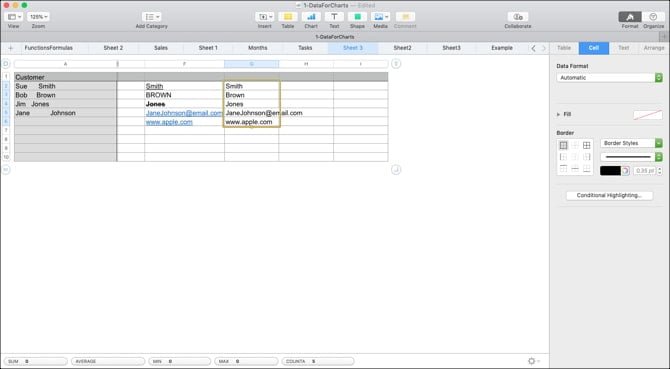670x369 pixels.
Task: Open the Data Format dropdown
Action: pos(609,78)
